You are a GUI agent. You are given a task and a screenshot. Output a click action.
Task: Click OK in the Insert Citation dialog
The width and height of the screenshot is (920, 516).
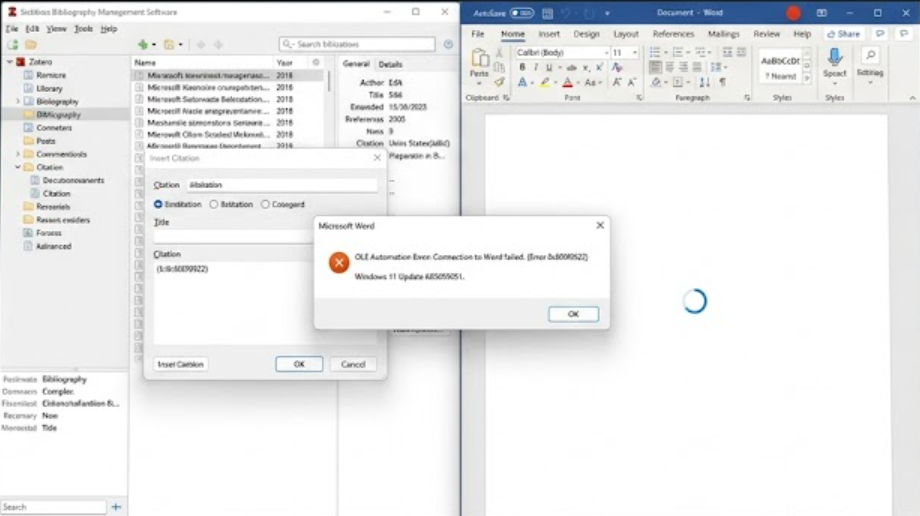point(299,365)
